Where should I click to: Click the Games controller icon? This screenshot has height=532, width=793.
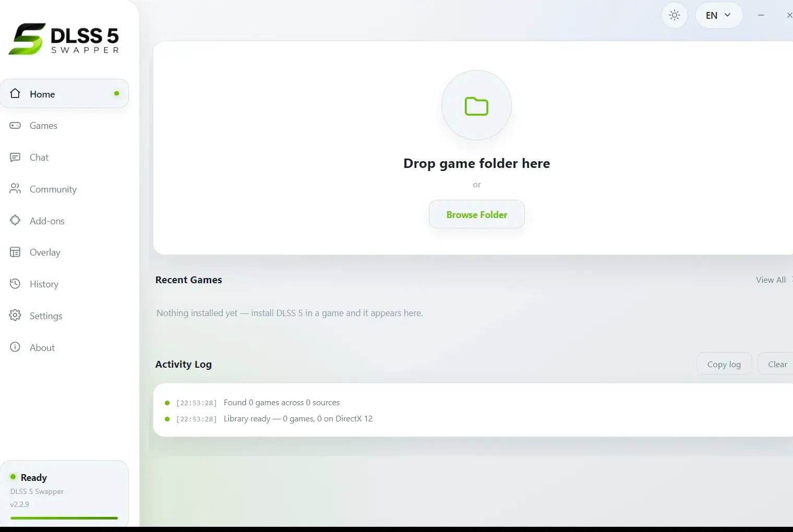tap(15, 126)
